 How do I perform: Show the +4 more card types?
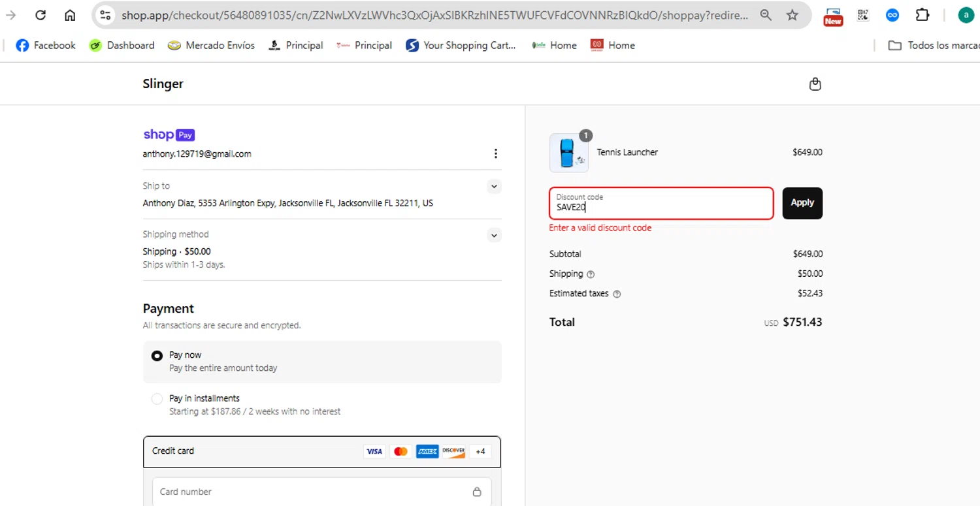point(480,451)
